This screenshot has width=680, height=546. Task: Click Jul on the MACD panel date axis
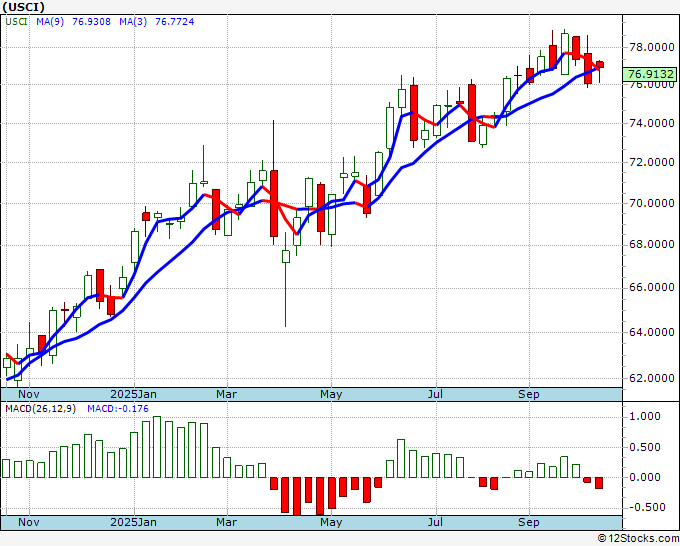click(x=435, y=522)
